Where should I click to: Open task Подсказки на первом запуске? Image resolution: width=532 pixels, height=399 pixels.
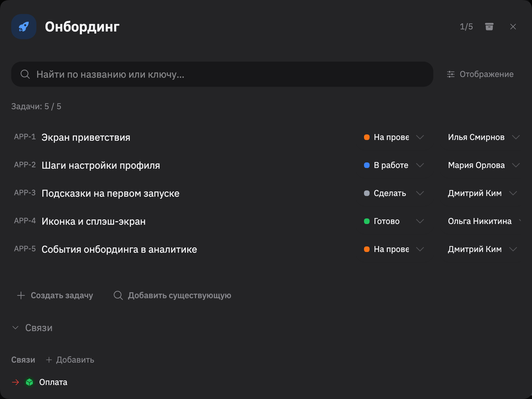tap(110, 194)
